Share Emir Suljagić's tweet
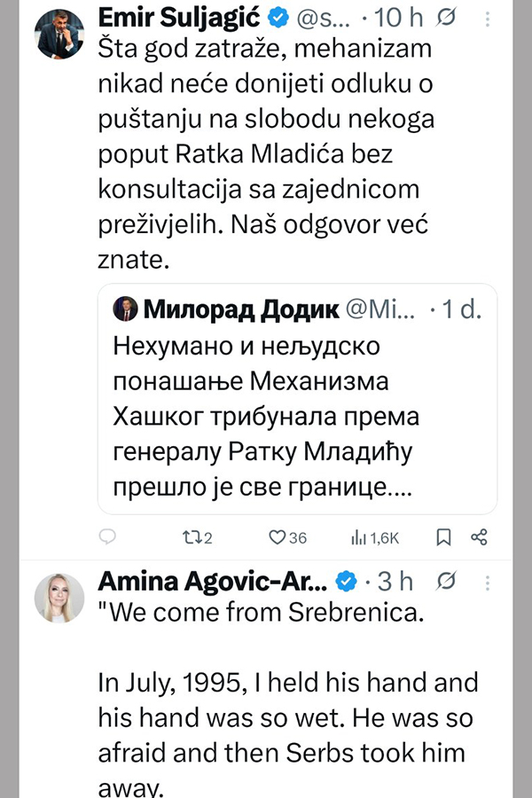Viewport: 532px width, 798px height. [479, 536]
